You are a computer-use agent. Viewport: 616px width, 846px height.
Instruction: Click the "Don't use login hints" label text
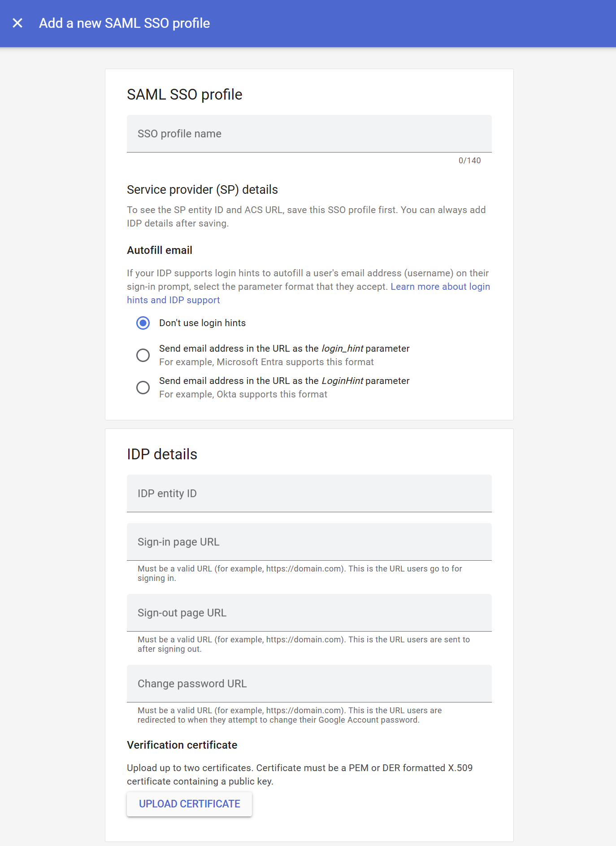(x=202, y=323)
